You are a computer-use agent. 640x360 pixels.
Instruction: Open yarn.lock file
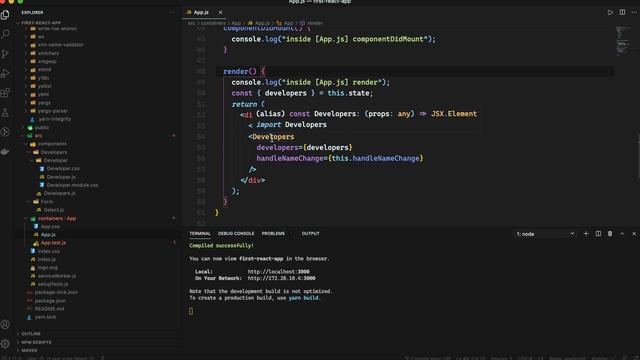click(45, 317)
